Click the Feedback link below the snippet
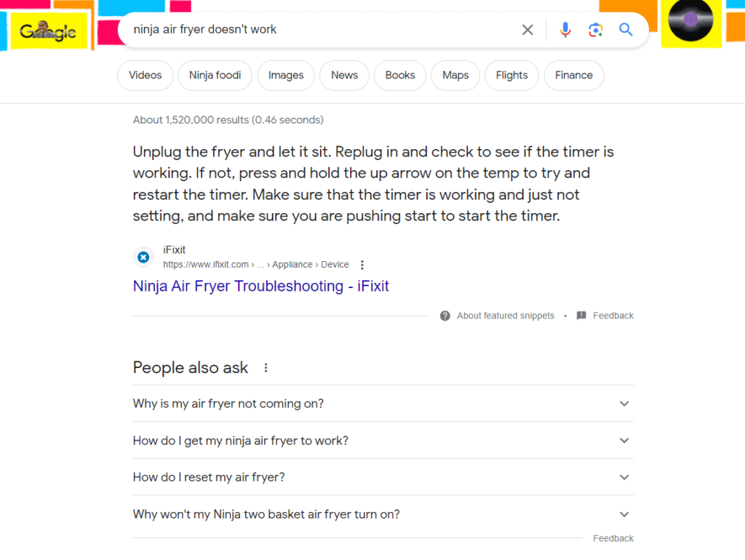 (x=613, y=316)
